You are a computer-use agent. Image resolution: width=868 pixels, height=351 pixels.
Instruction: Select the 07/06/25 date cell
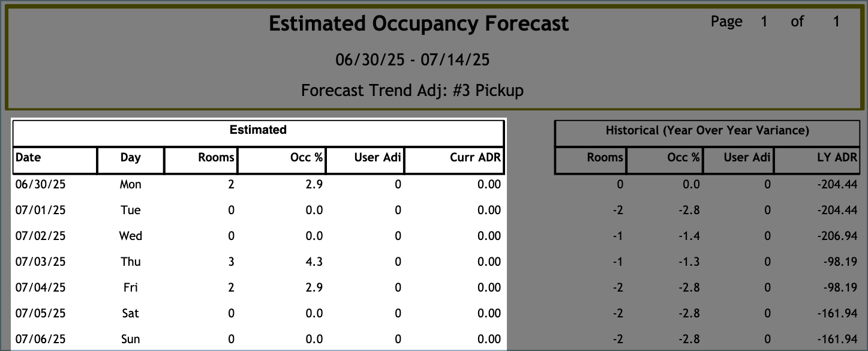click(x=40, y=339)
